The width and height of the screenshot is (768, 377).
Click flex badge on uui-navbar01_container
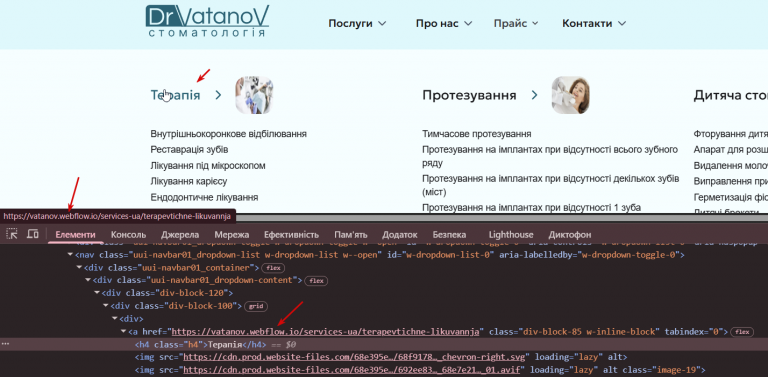(273, 268)
